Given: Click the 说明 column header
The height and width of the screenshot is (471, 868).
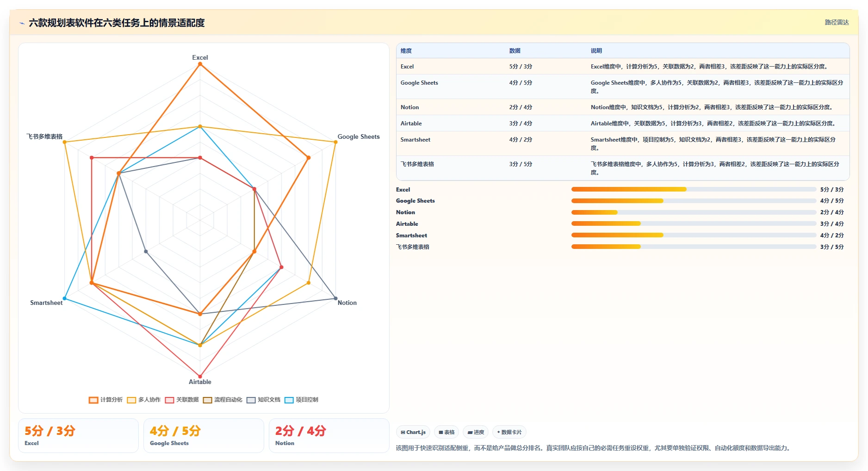Looking at the screenshot, I should click(x=596, y=51).
